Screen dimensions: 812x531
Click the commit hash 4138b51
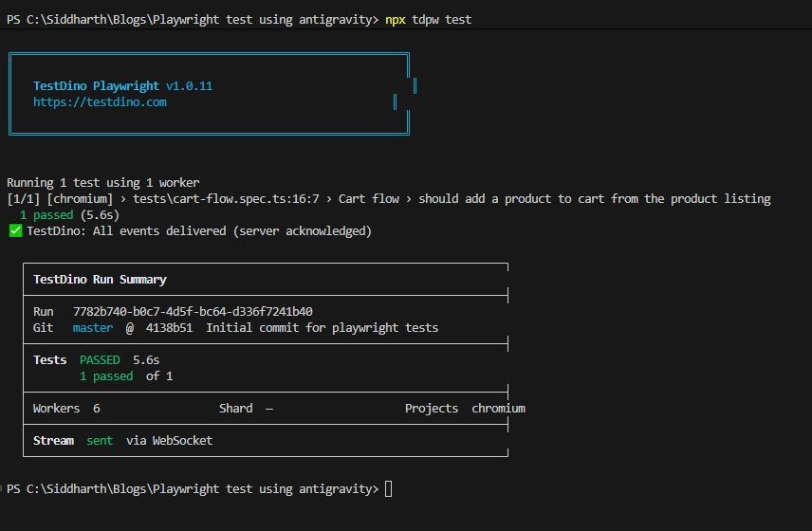[x=169, y=328]
